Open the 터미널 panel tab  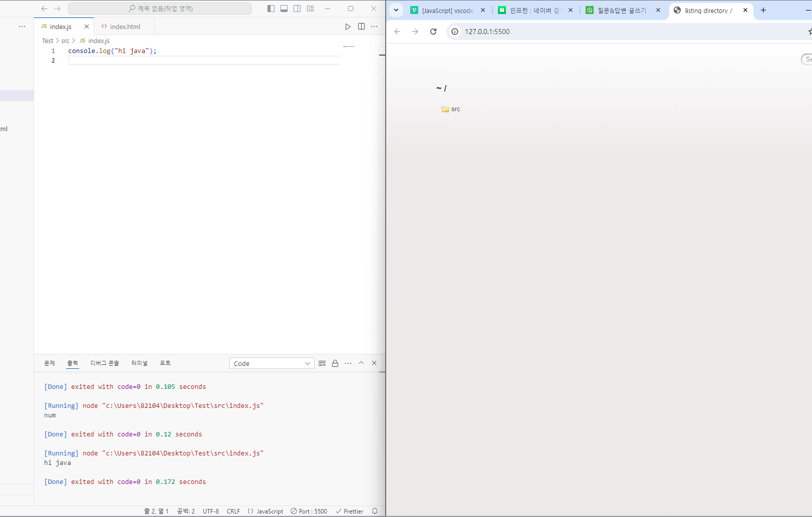pos(140,363)
